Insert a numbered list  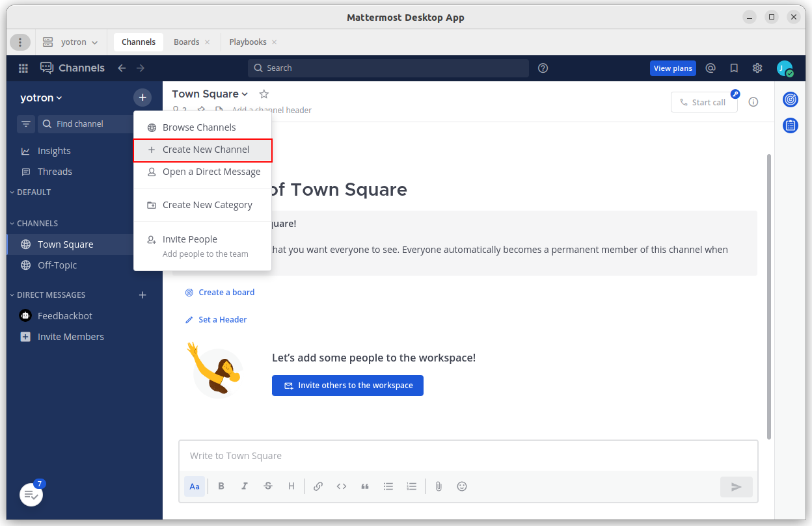click(412, 486)
